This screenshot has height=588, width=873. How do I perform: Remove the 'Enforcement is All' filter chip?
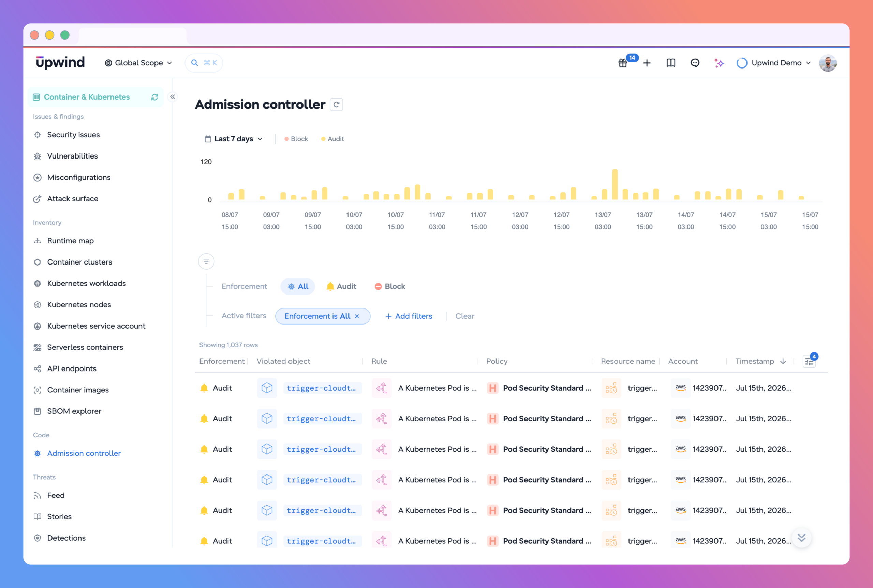tap(357, 316)
